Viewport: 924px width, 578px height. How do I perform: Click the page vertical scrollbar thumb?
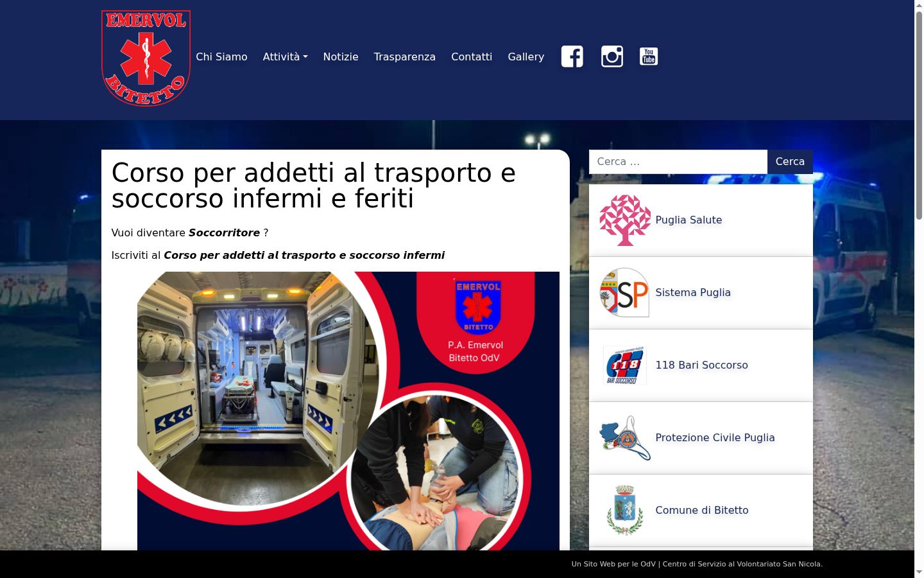(919, 116)
